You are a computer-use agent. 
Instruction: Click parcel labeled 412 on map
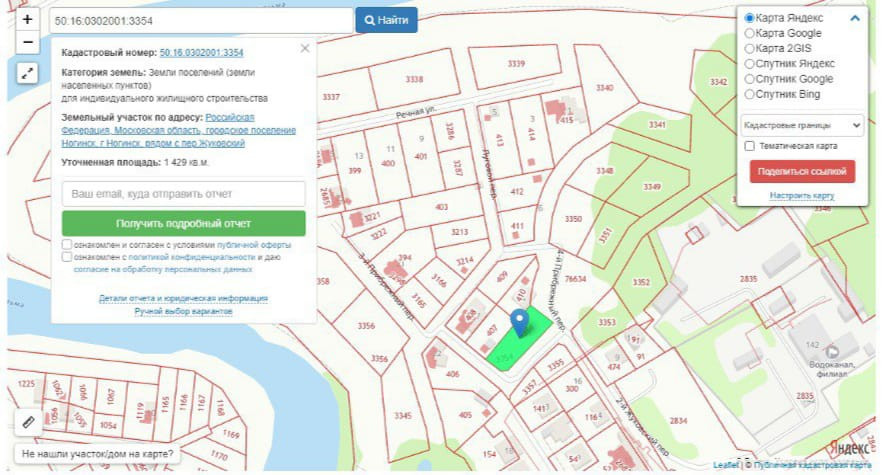click(516, 192)
